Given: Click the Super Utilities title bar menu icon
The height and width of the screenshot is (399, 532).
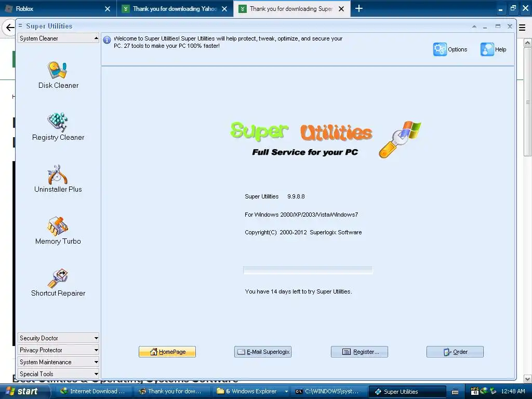Looking at the screenshot, I should click(x=20, y=25).
